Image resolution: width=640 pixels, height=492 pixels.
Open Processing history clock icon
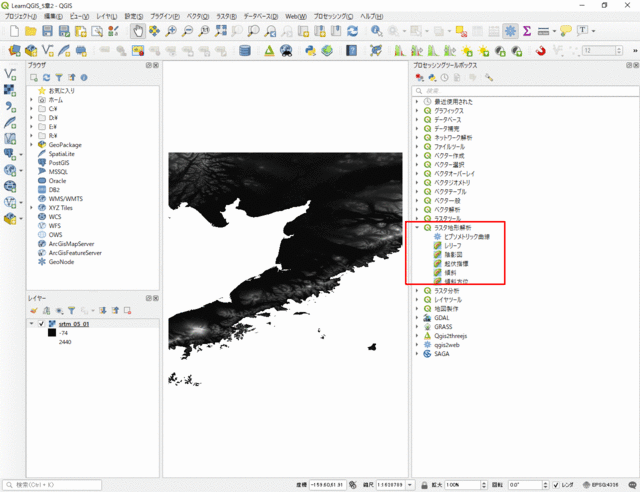point(444,78)
